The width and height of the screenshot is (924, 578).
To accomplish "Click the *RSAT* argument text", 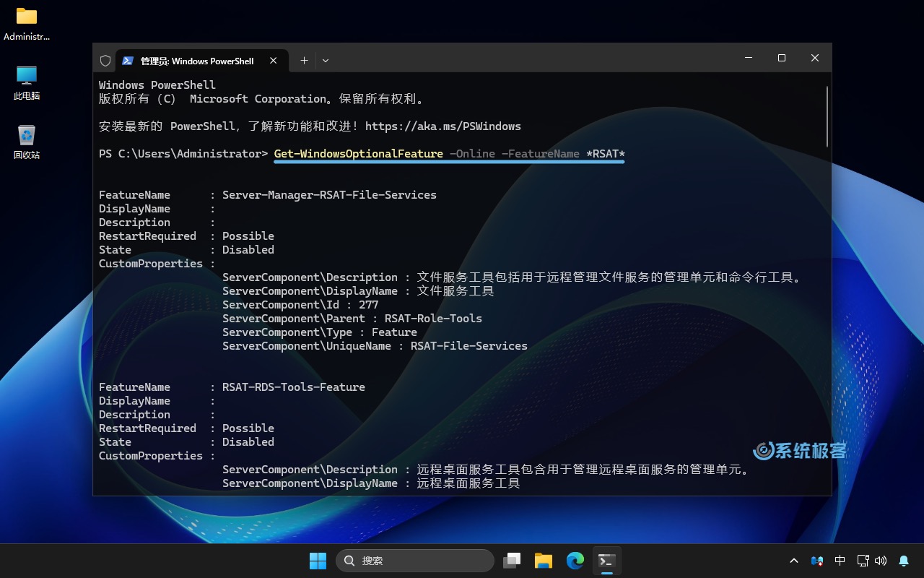I will [605, 154].
